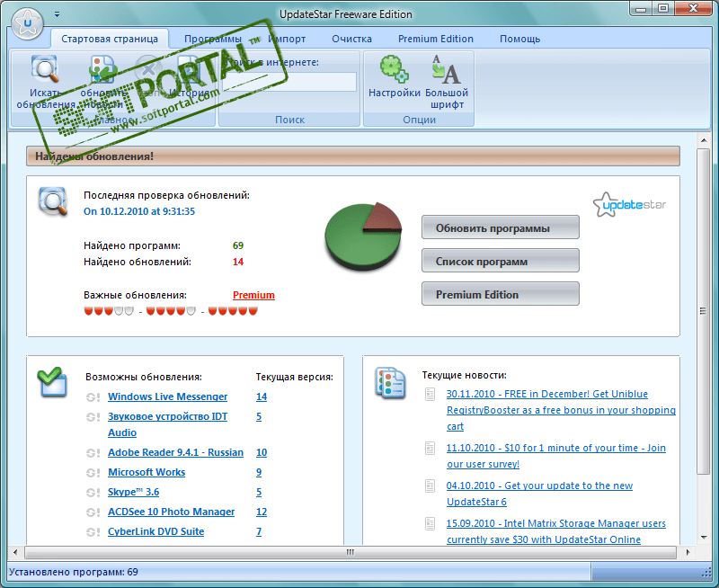Screen dimensions: 719x588
Task: Click update icon beside ACDSee 10 Photo Manager
Action: tap(93, 512)
